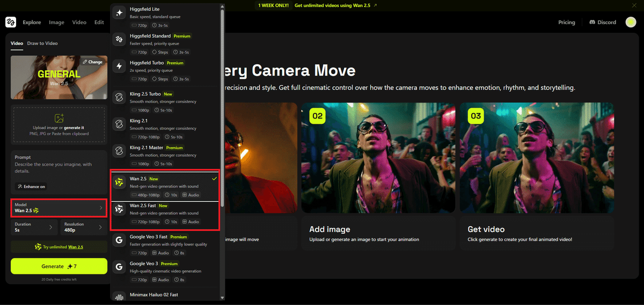
Task: Click the Higgsfield Lite model icon
Action: click(119, 13)
